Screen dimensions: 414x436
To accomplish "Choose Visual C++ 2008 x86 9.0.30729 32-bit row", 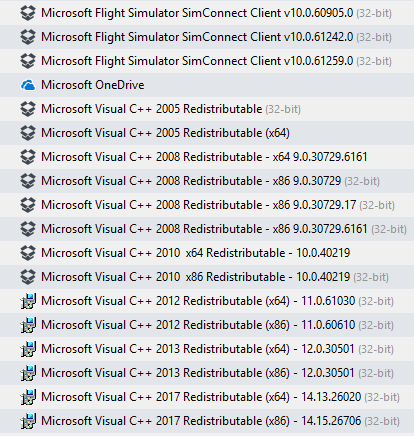I will (207, 181).
